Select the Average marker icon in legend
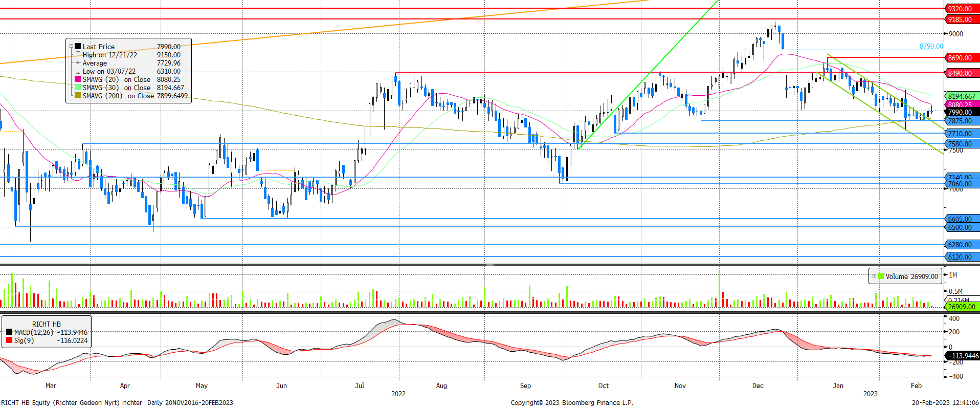The width and height of the screenshot is (980, 407). (x=78, y=62)
